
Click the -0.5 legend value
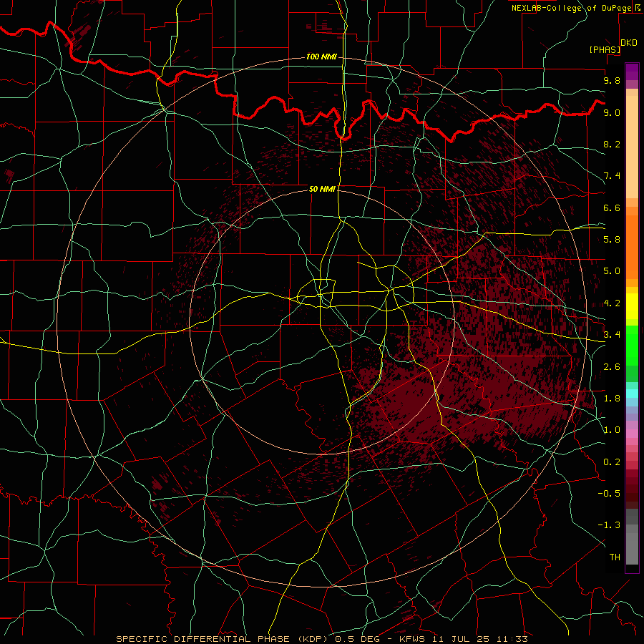pos(609,493)
